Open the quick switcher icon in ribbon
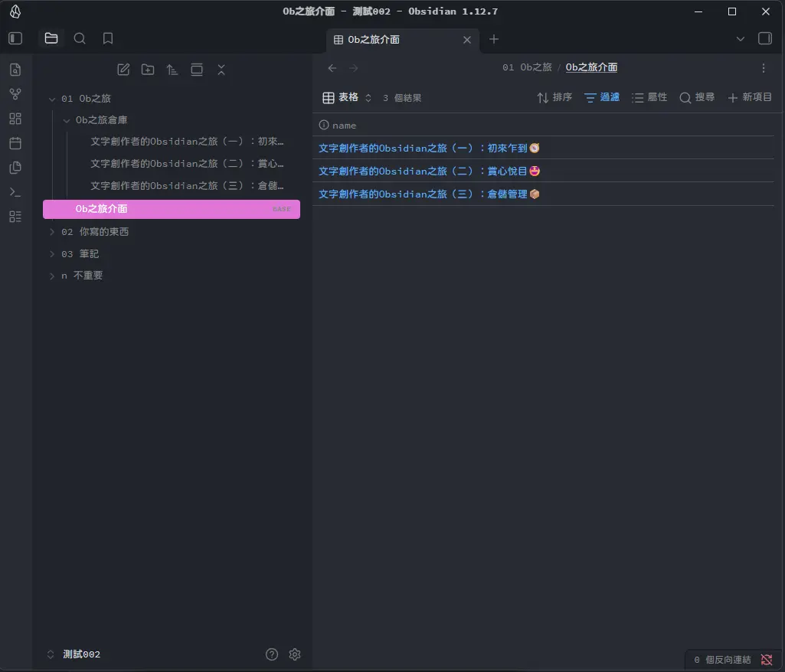Image resolution: width=785 pixels, height=672 pixels. (15, 70)
